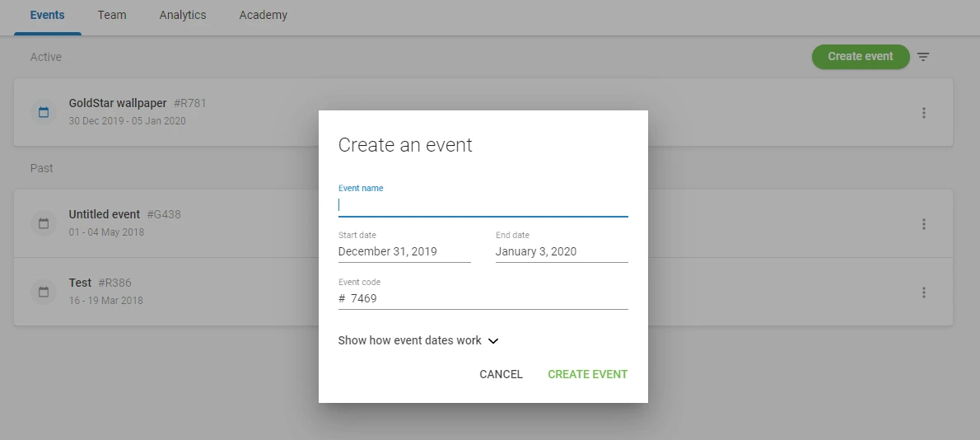The height and width of the screenshot is (440, 980).
Task: Switch to the Analytics tab
Action: [x=183, y=15]
